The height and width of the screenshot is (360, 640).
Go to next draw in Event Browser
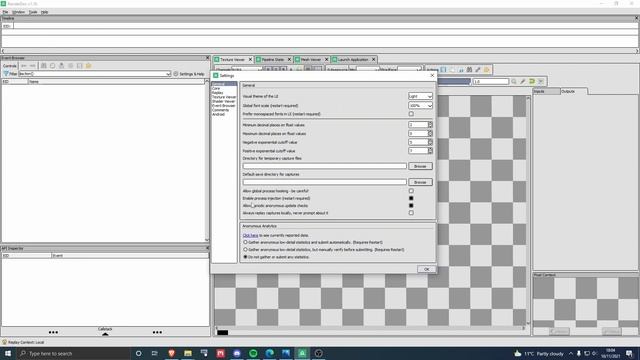tap(33, 66)
